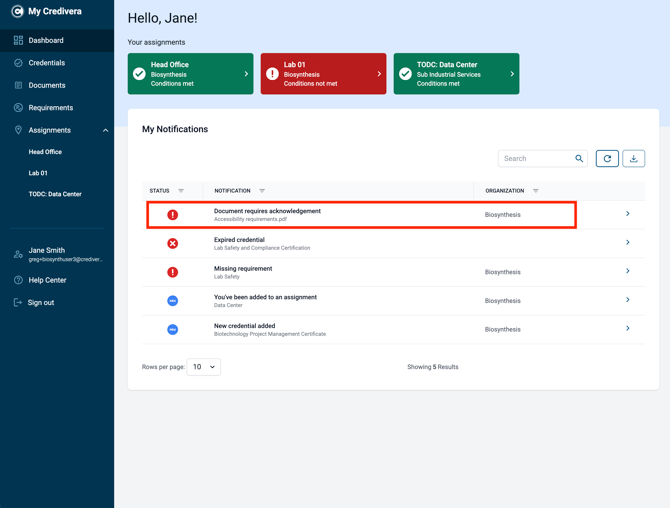Open the Lab 01 assignment card
670x508 pixels.
click(323, 74)
